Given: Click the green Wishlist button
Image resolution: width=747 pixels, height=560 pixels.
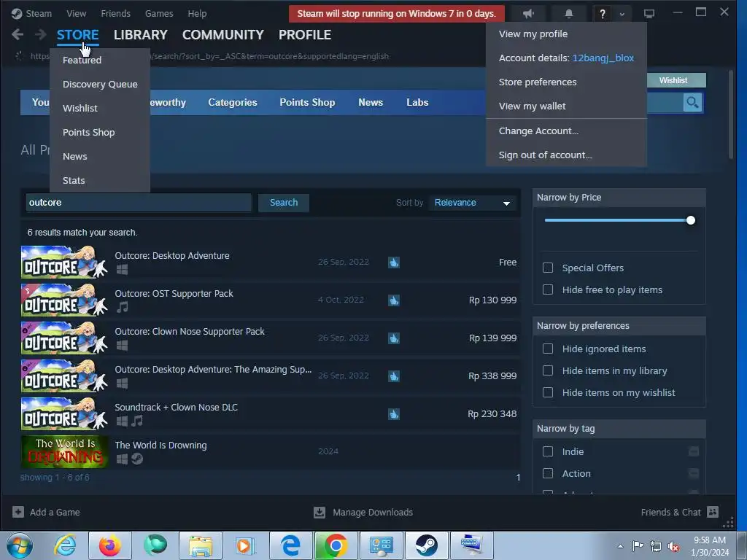Looking at the screenshot, I should [x=676, y=80].
